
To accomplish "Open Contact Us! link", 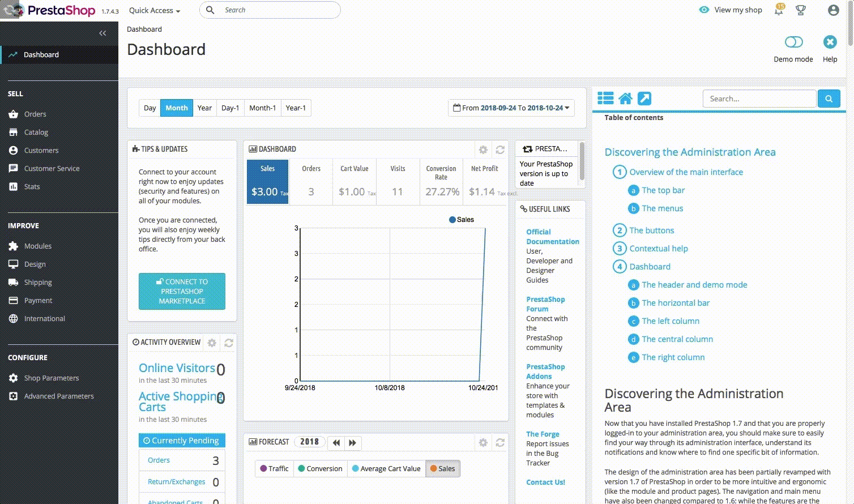I will pos(545,482).
